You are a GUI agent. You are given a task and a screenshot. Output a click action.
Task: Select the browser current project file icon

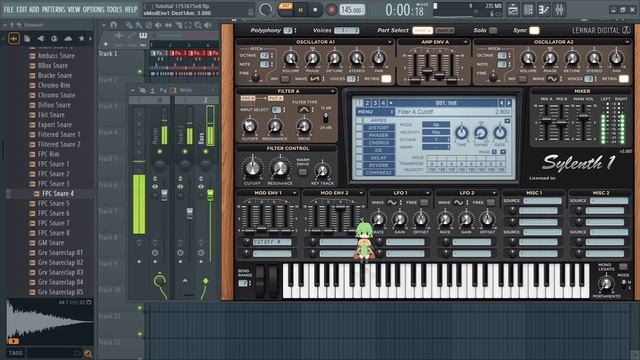[27, 38]
